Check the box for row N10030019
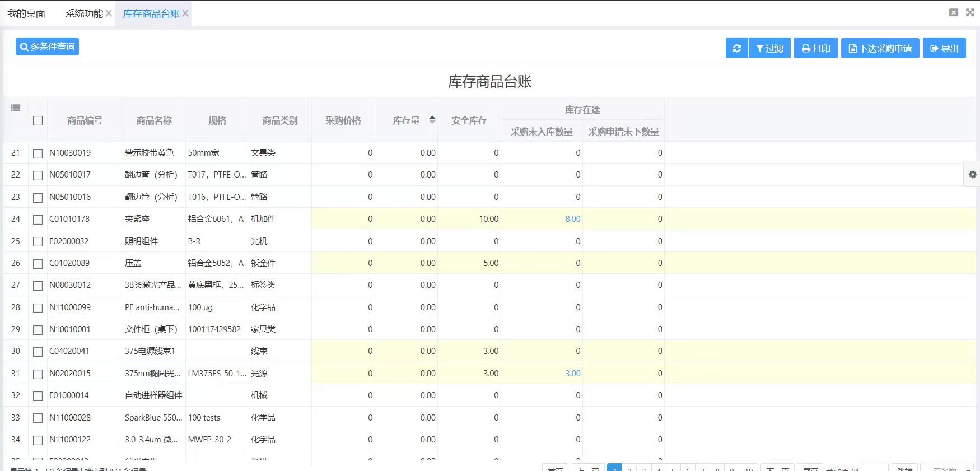Image resolution: width=980 pixels, height=471 pixels. pos(38,153)
